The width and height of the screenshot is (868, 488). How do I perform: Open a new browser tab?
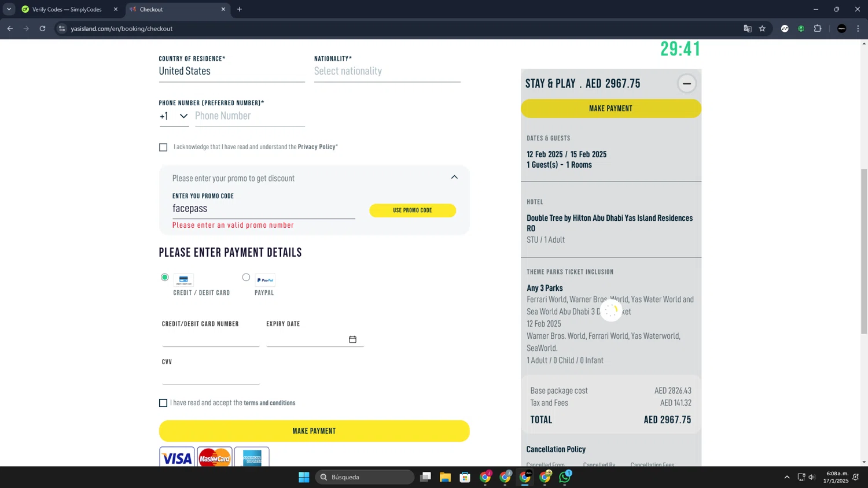click(240, 9)
